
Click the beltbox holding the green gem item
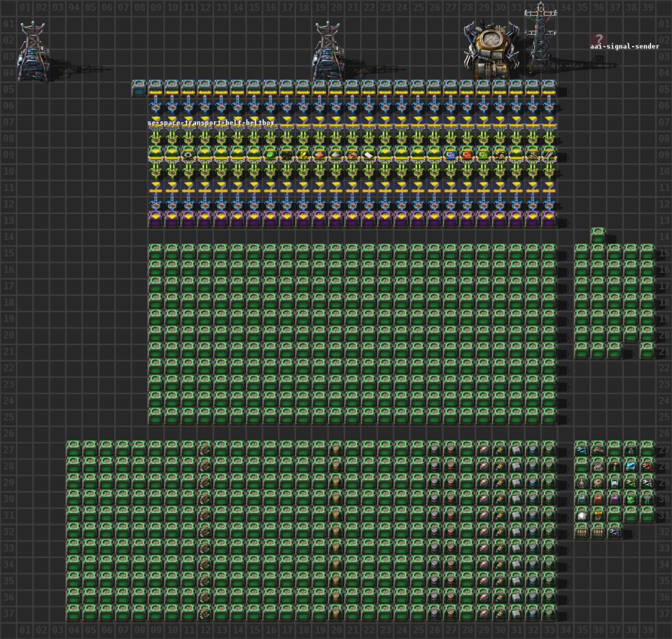270,155
